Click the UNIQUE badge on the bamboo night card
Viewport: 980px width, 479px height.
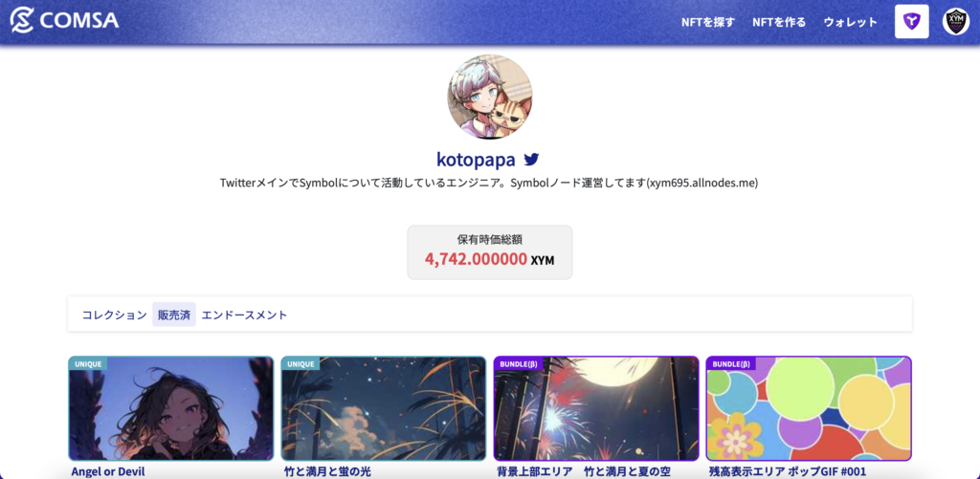click(300, 363)
